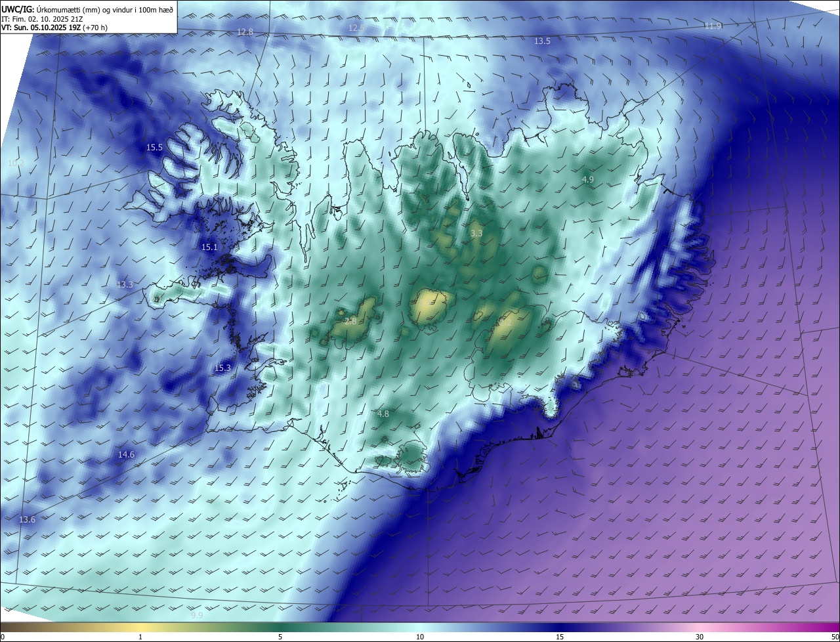
Task: Select the 13.3 value label
Action: (x=125, y=285)
